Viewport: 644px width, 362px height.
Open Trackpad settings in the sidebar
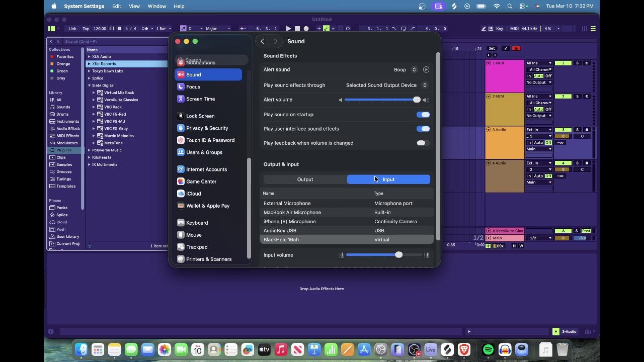pos(208,247)
